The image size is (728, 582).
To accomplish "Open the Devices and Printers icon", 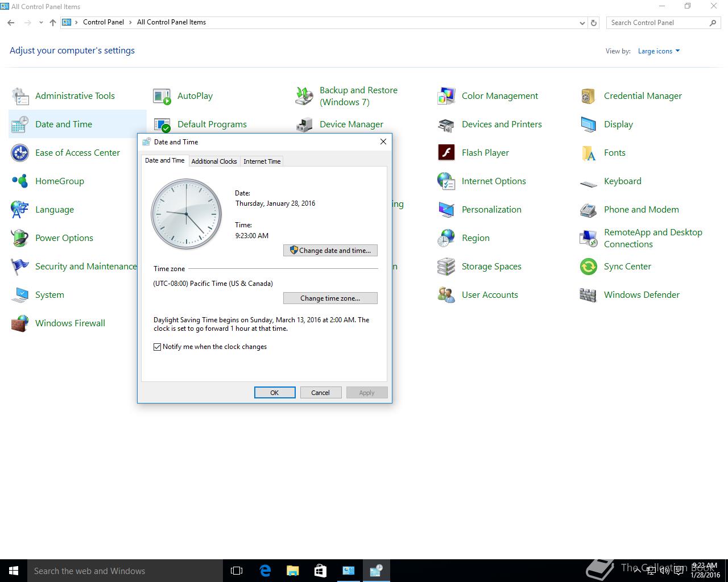I will [446, 124].
